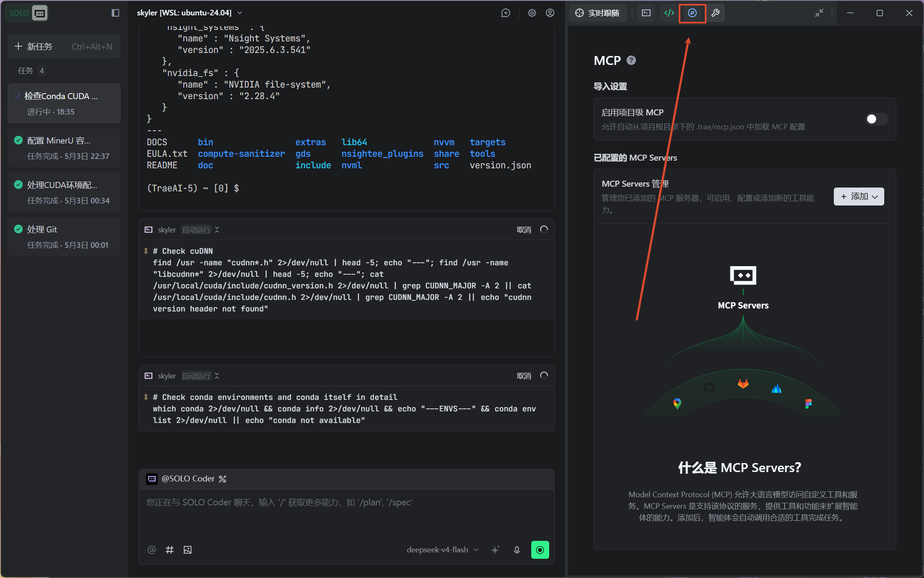This screenshot has width=924, height=578.
Task: Click terminal icon on the conda command card
Action: pos(149,376)
